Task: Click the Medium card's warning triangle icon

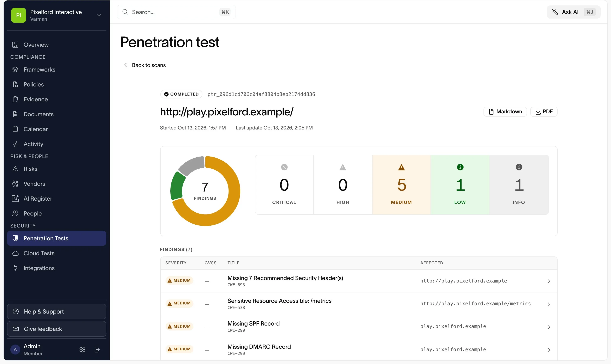Action: pyautogui.click(x=401, y=167)
